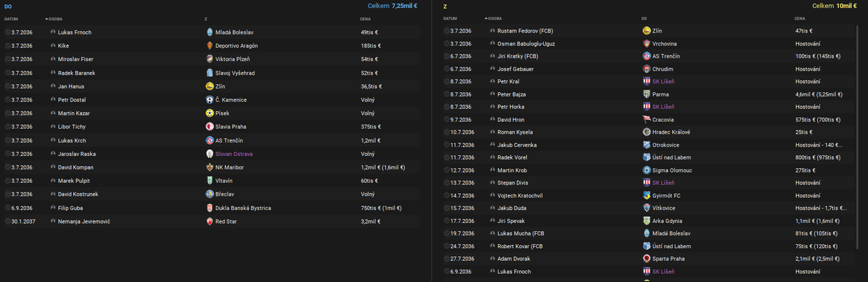
Task: Open the Slovan Ostrava club link
Action: [234, 154]
